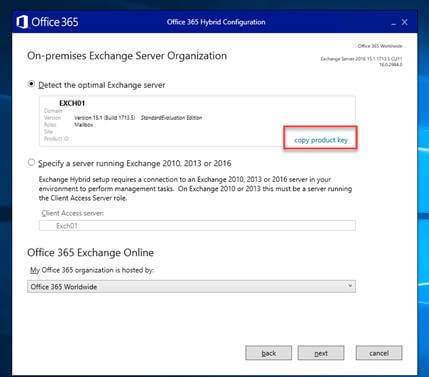The image size is (429, 377).
Task: Click the back button
Action: [x=268, y=353]
